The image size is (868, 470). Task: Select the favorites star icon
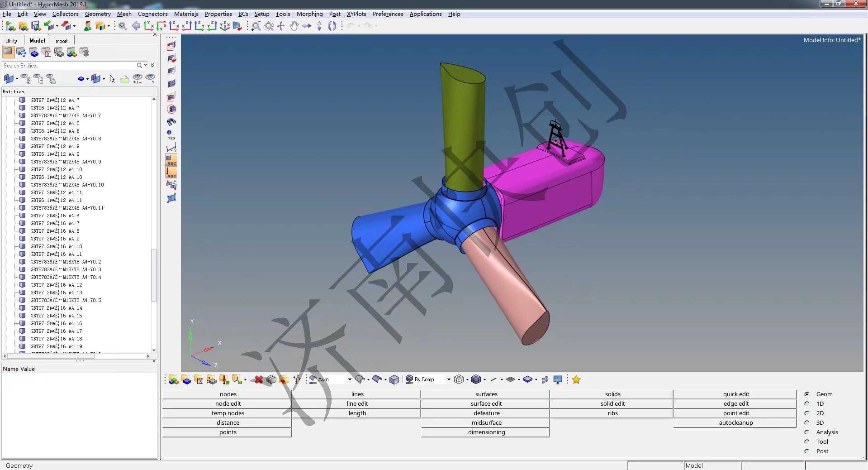[576, 379]
